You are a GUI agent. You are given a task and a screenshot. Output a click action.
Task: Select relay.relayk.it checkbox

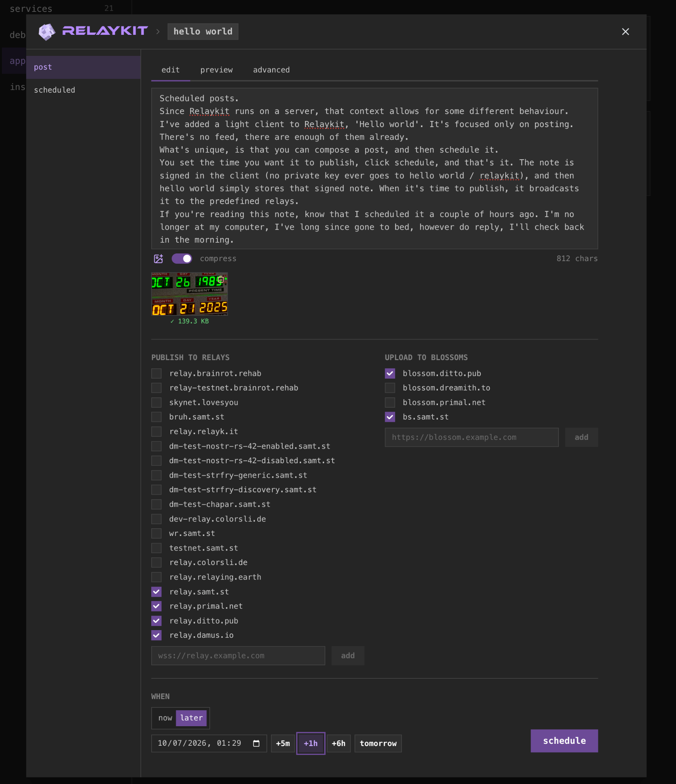tap(156, 431)
